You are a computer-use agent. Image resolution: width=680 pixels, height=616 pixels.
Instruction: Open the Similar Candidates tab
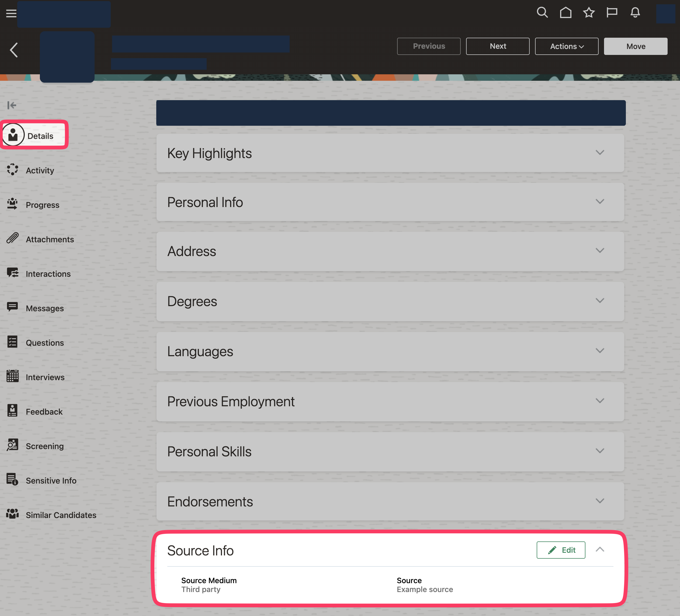[61, 515]
